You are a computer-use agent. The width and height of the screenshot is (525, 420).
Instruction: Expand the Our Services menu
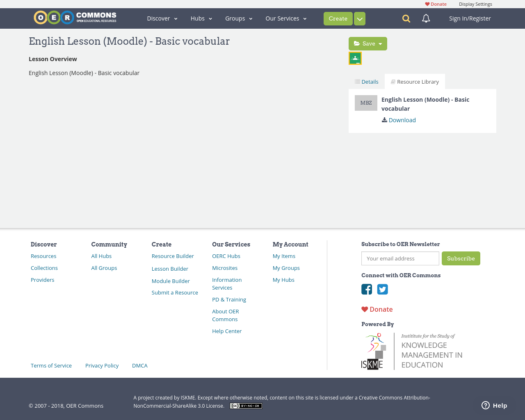286,18
